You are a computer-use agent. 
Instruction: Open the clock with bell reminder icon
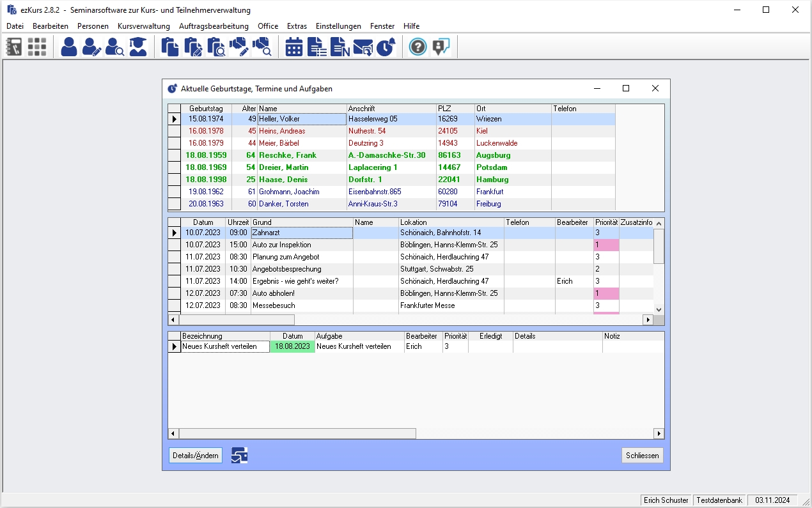[386, 47]
